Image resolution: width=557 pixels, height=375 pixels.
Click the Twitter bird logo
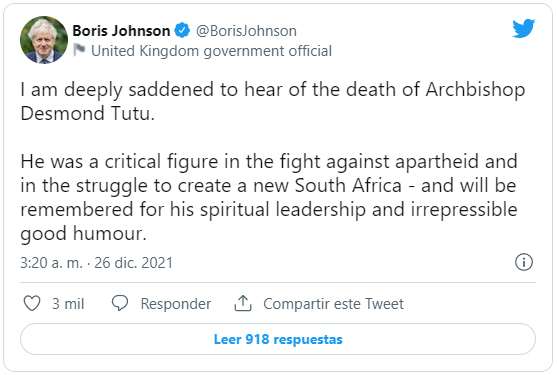(523, 28)
